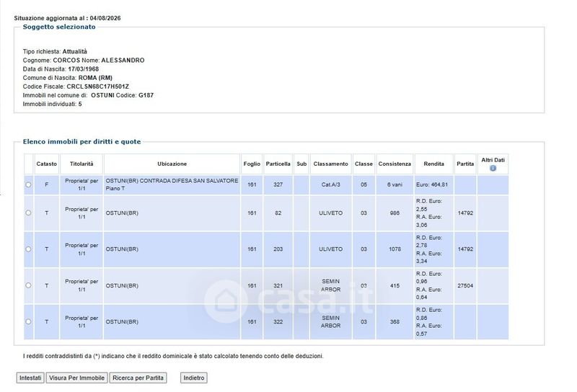Click the Catasto column header
Screen dimensions: 577x392
pyautogui.click(x=47, y=164)
